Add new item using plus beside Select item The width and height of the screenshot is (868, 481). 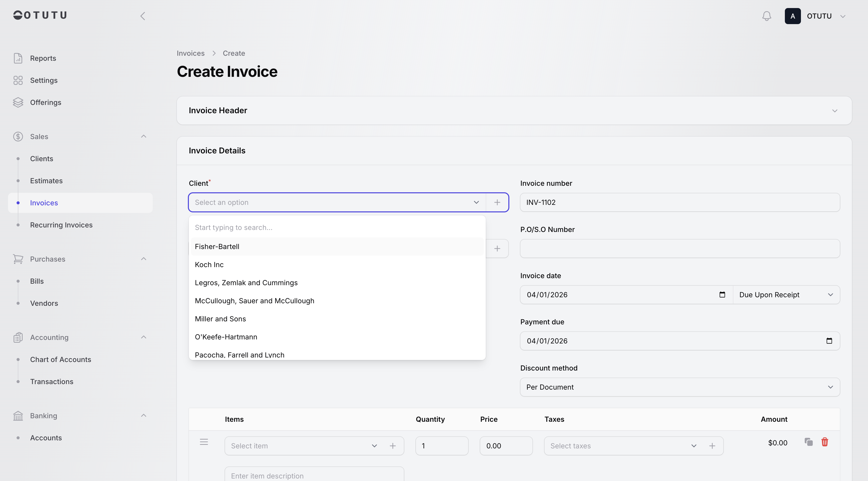click(393, 446)
